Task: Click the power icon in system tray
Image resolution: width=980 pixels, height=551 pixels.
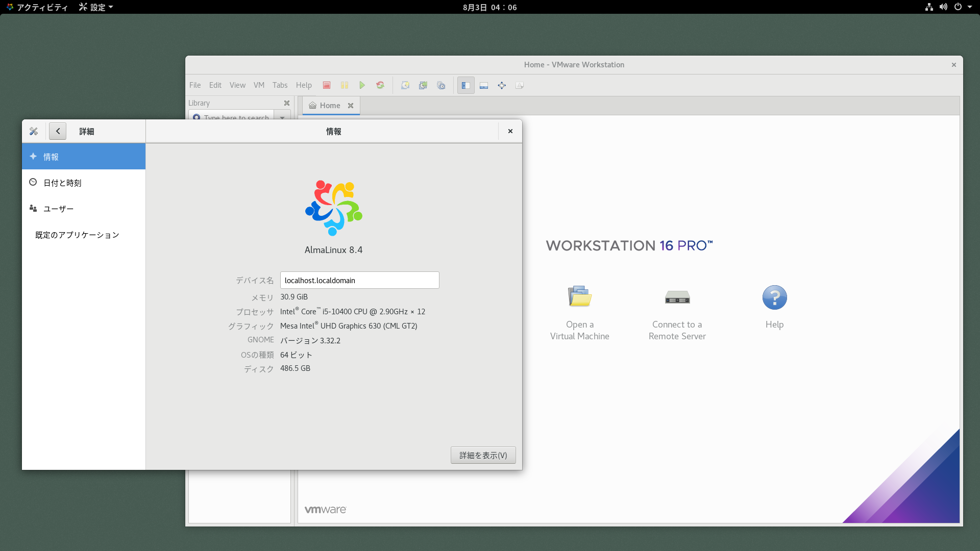Action: [x=958, y=7]
